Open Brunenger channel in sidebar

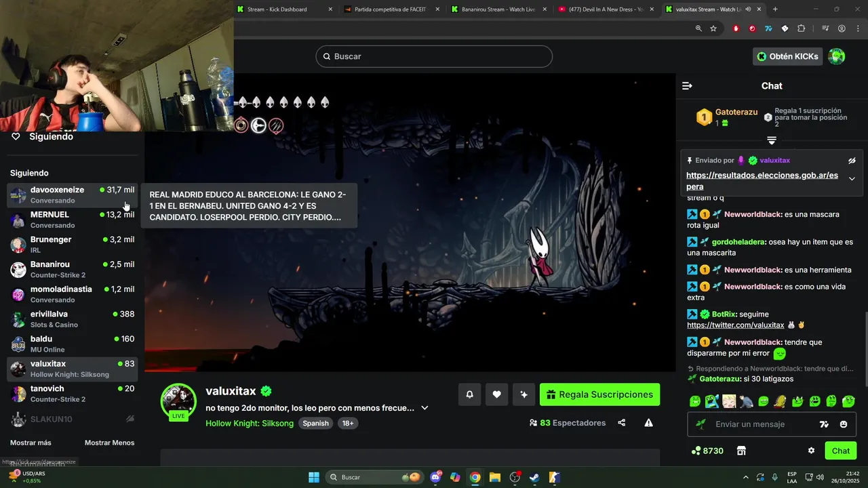point(73,245)
